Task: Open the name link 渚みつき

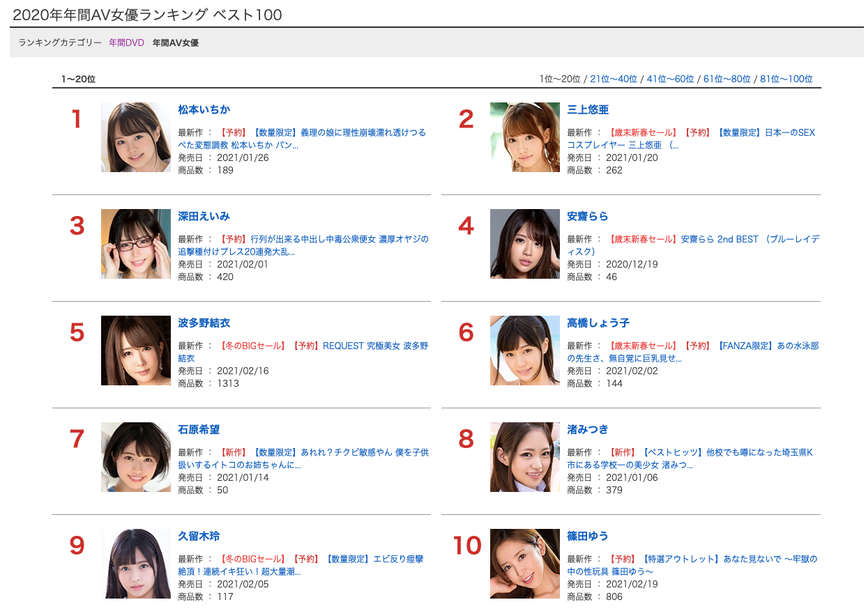Action: point(588,429)
